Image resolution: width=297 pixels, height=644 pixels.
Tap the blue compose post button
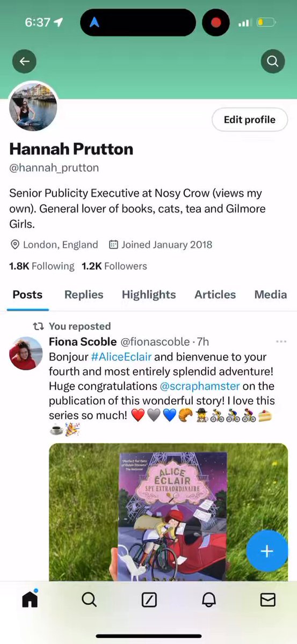click(267, 551)
